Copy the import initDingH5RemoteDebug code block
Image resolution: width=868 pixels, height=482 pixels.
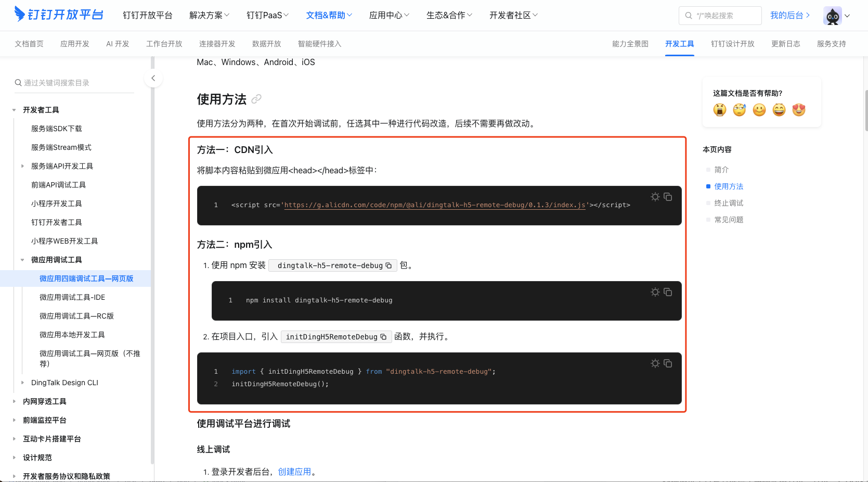click(x=668, y=363)
